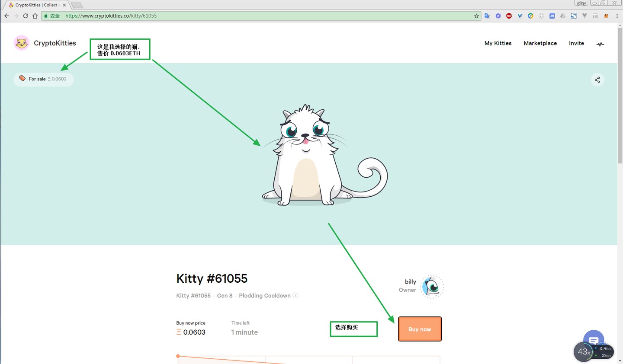623x364 pixels.
Task: Open the JH extension icon
Action: (x=552, y=16)
